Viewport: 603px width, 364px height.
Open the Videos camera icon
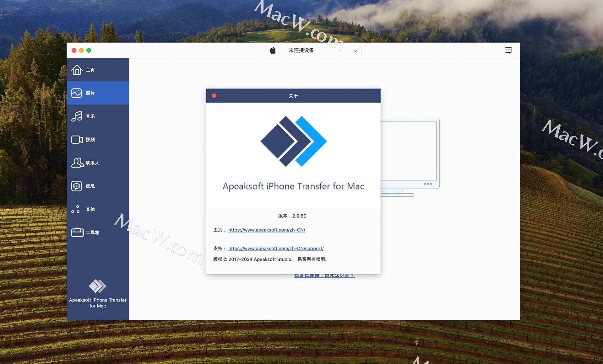tap(77, 139)
